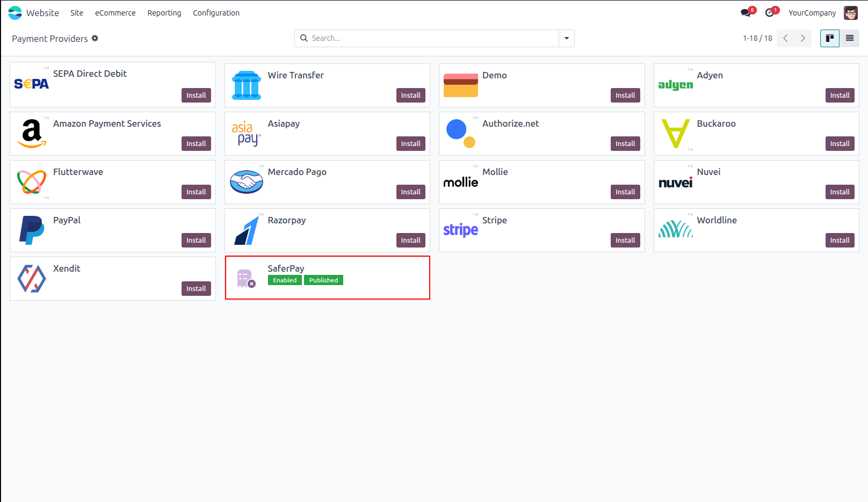The height and width of the screenshot is (502, 868).
Task: Click the SaferPay provider icon
Action: (247, 278)
